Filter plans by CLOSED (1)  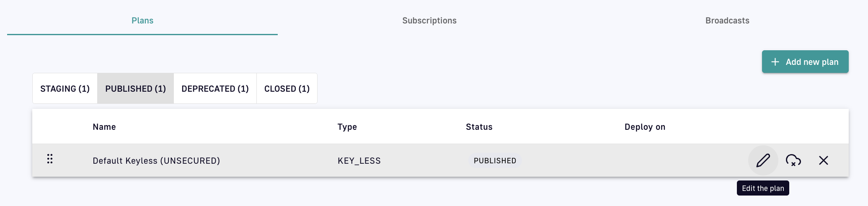pos(287,89)
